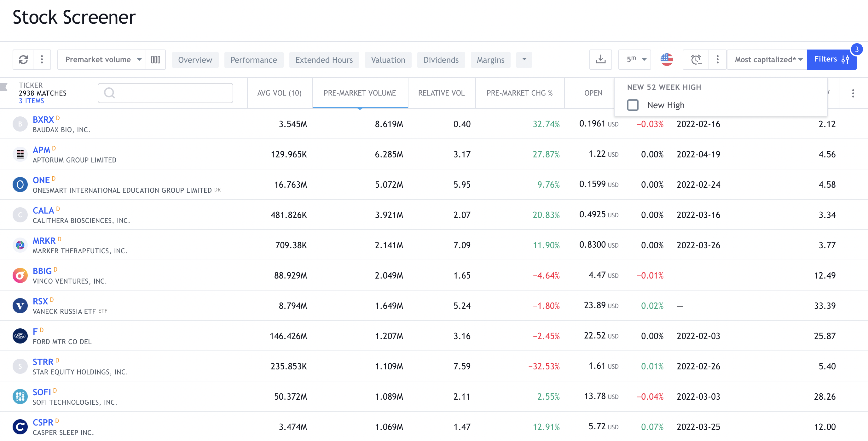
Task: Click the Ford logo icon
Action: (x=20, y=336)
